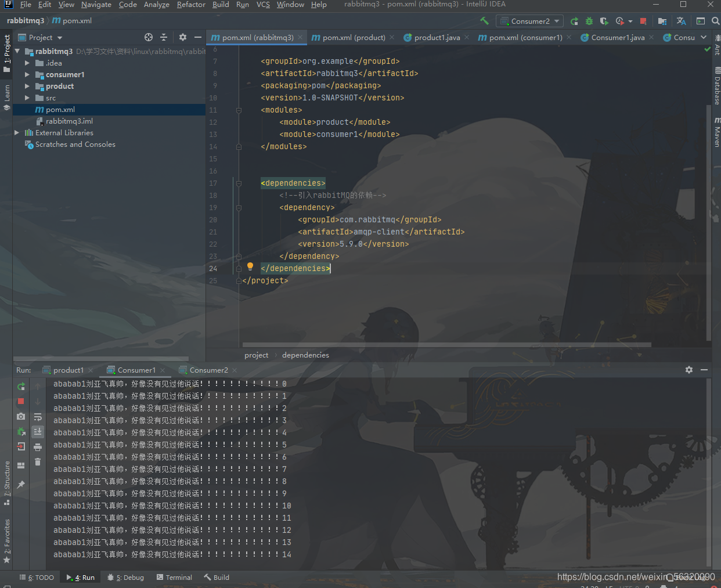Image resolution: width=721 pixels, height=588 pixels.
Task: Collapse the rabbitmq3 root folder
Action: click(17, 51)
